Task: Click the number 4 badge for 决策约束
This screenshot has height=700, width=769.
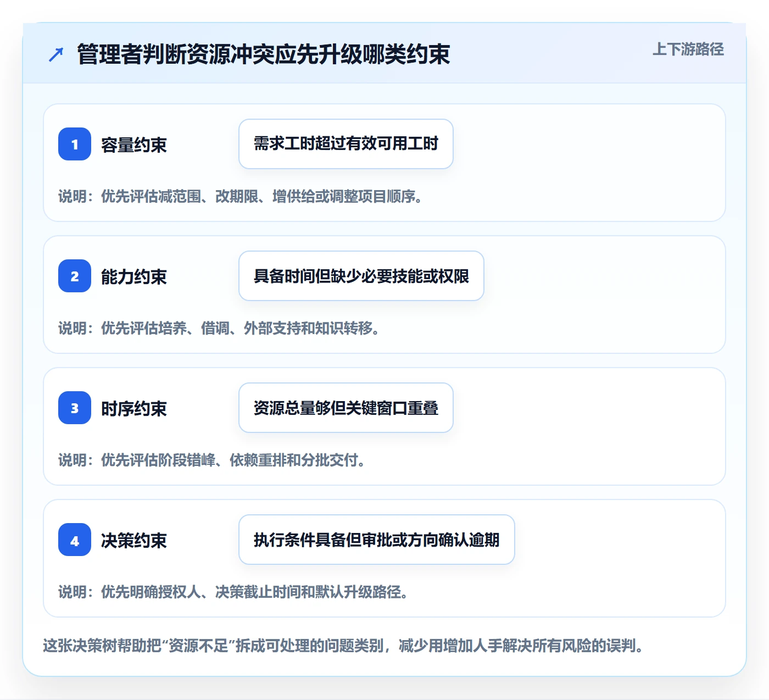Action: (x=75, y=540)
